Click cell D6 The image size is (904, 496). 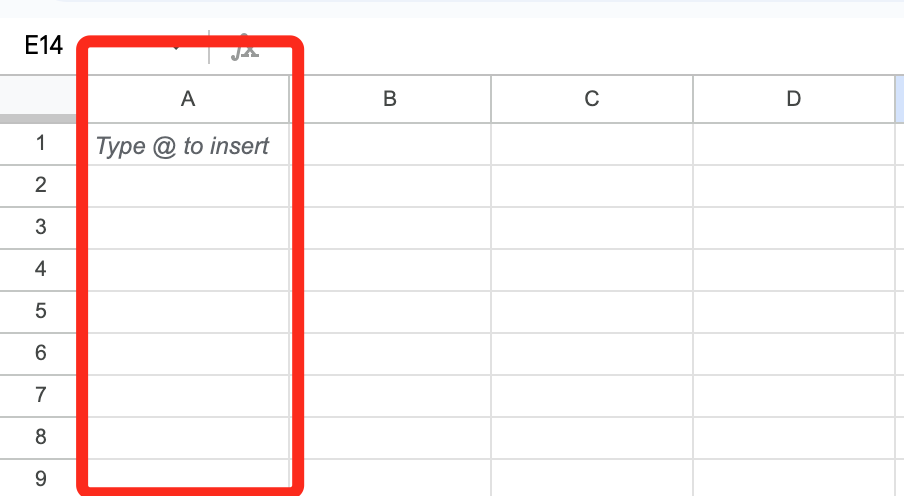(x=793, y=354)
